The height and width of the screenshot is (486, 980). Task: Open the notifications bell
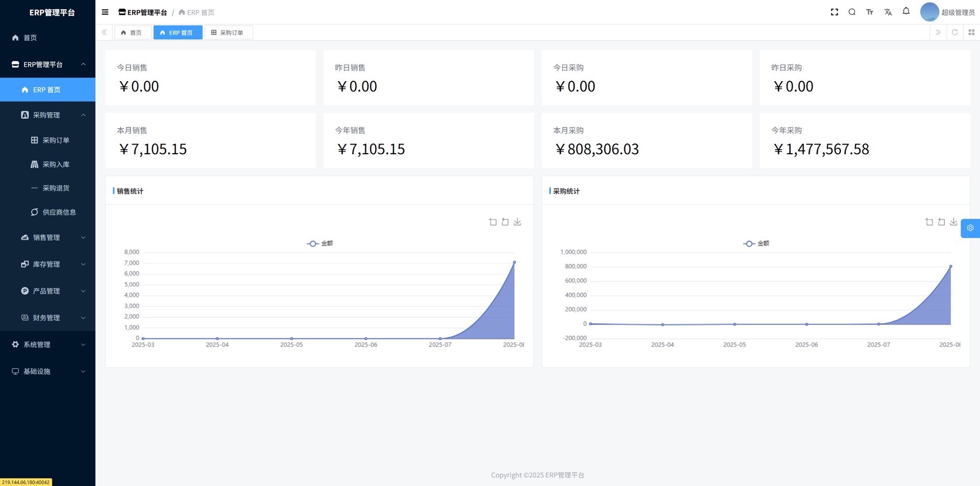(906, 11)
